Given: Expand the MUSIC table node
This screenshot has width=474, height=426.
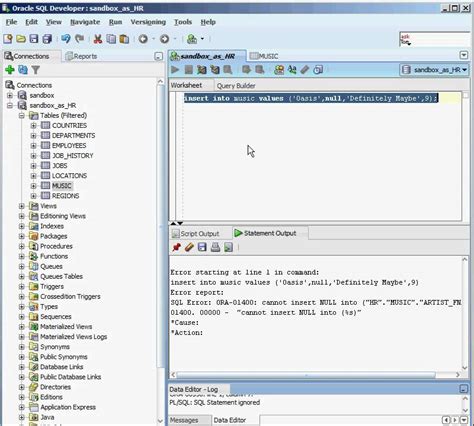Looking at the screenshot, I should pyautogui.click(x=33, y=186).
